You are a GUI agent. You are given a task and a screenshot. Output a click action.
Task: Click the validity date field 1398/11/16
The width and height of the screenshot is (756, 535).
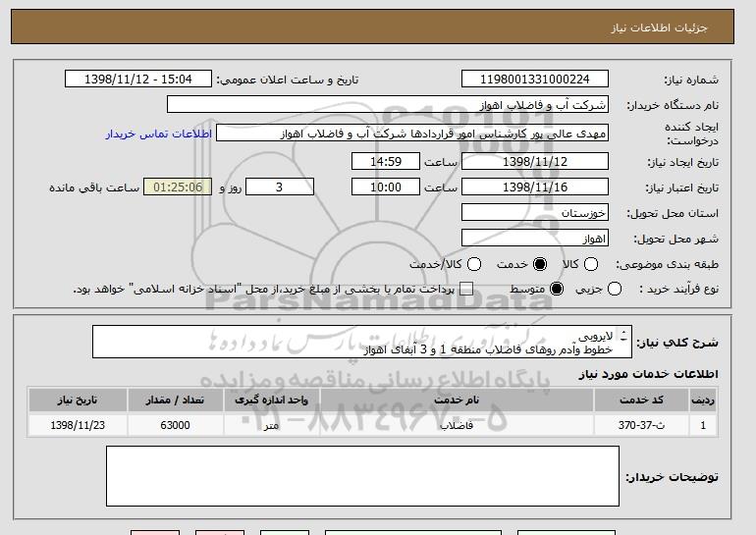point(535,187)
